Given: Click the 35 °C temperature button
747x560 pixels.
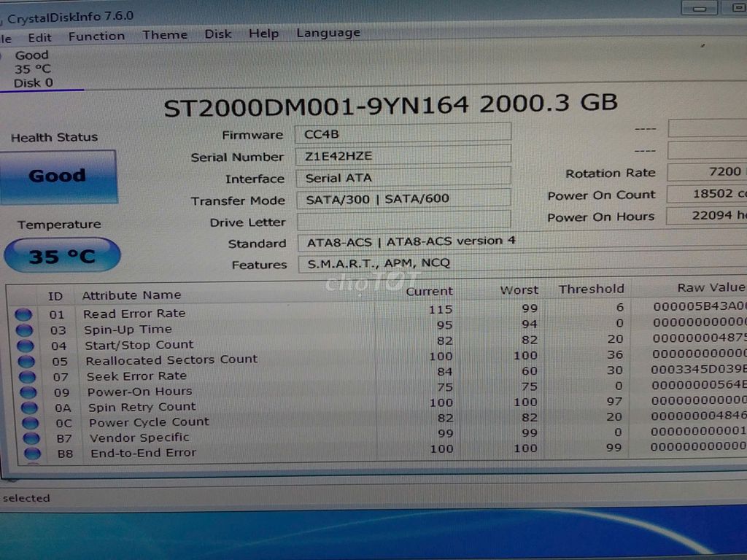Looking at the screenshot, I should 62,256.
